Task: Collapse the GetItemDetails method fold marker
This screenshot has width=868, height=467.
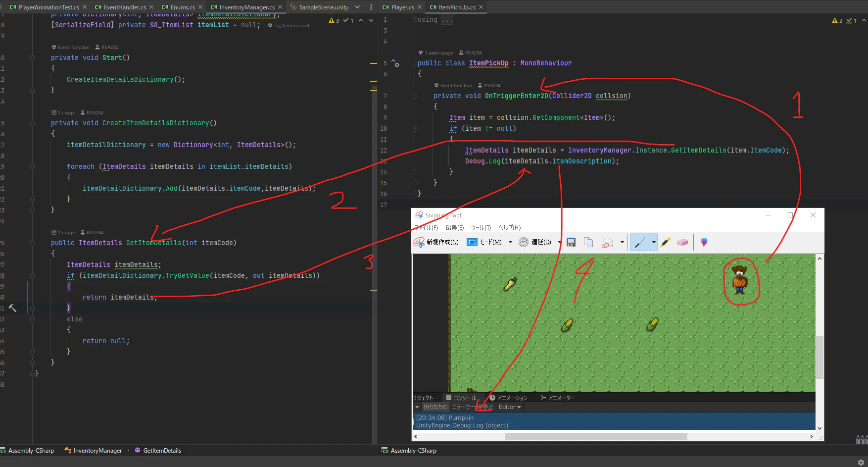Action: pos(32,243)
